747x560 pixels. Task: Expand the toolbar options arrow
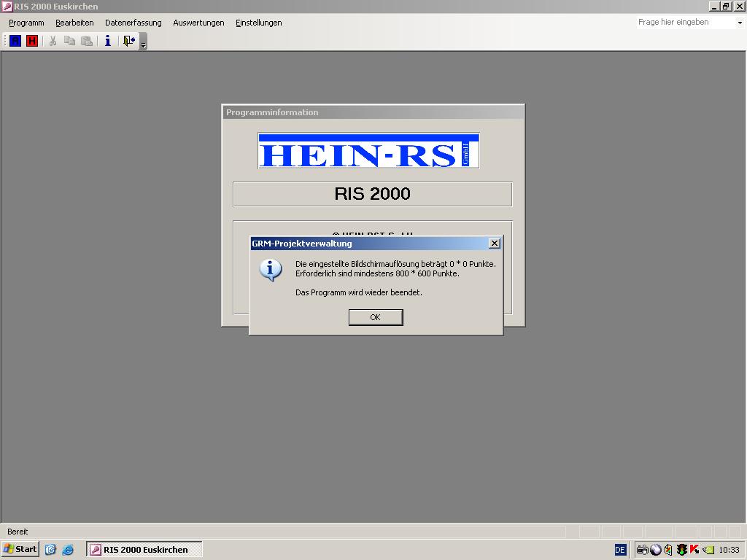[144, 44]
